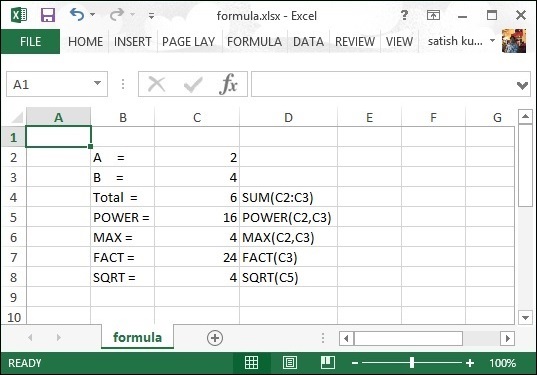Select cell C5 containing 16
This screenshot has width=537, height=375.
197,217
